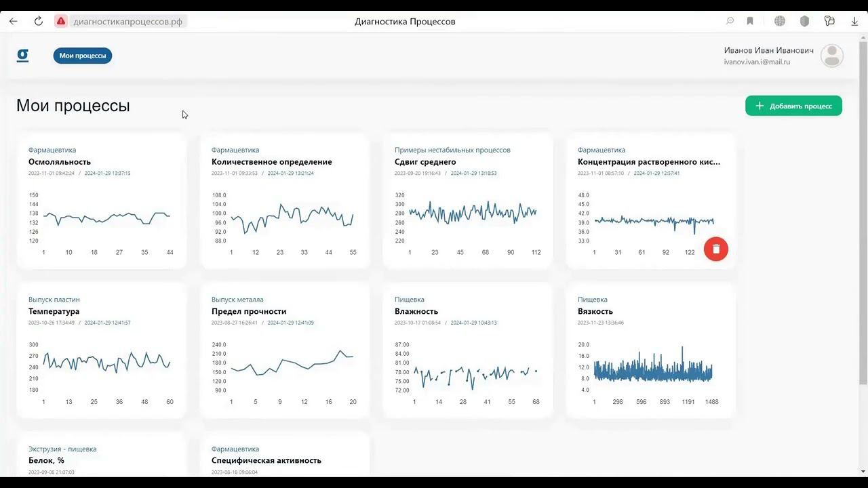The width and height of the screenshot is (868, 488).
Task: Reload the page with the refresh icon
Action: [39, 21]
